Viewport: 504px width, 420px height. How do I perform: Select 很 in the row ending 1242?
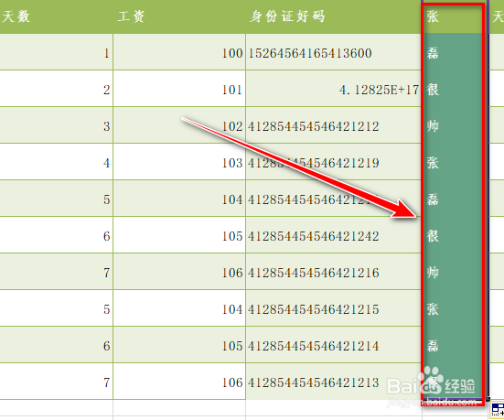pyautogui.click(x=456, y=235)
